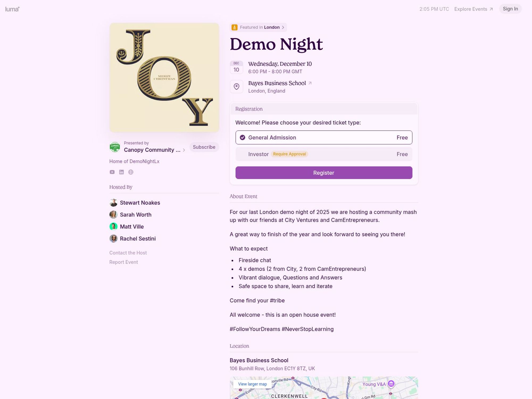
Task: Open the Canopy Community LinkedIn icon
Action: (121, 172)
